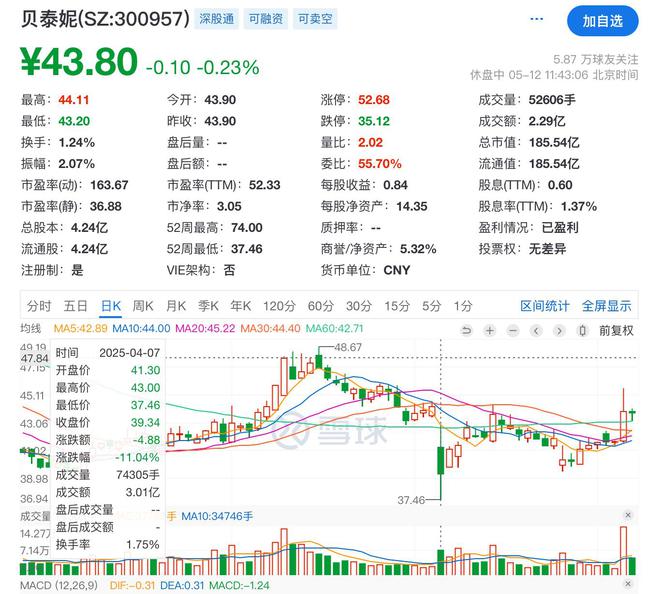
Task: Click the 52周最高 value 74.00
Action: click(247, 228)
